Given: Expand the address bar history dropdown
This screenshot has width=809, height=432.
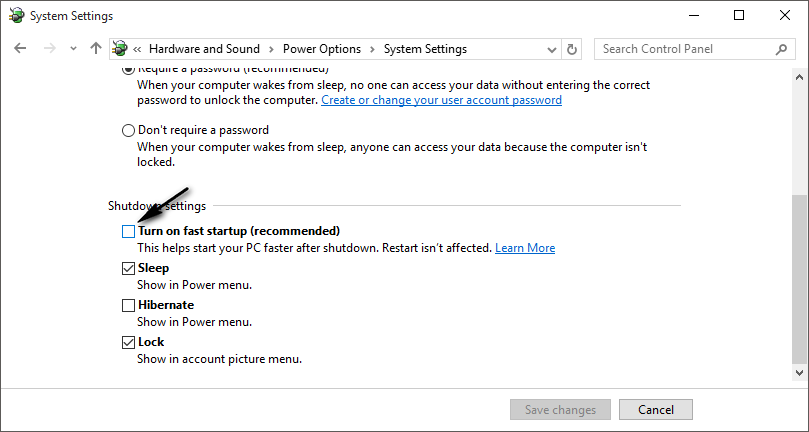Looking at the screenshot, I should point(551,48).
